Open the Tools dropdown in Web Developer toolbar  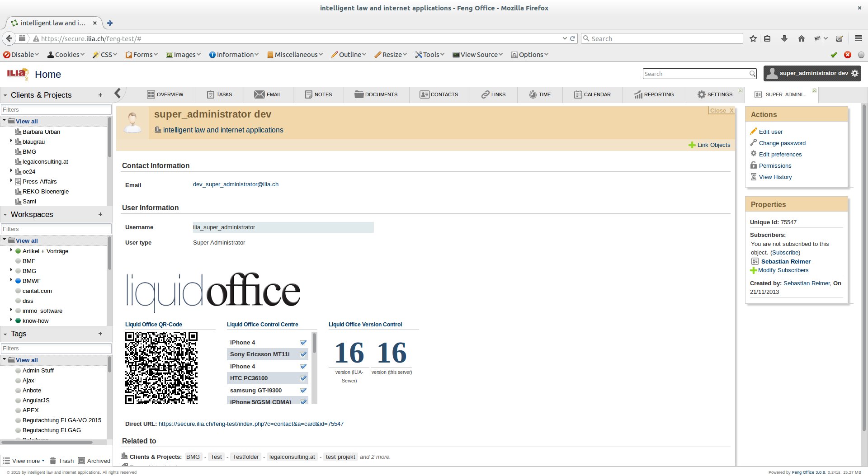[429, 54]
